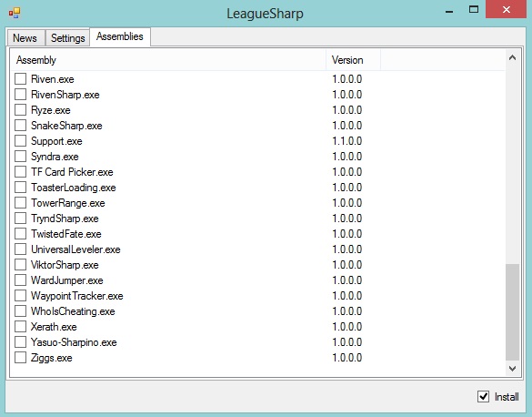Select the Support.exe row name
Screen dimensions: 532x417
click(56, 141)
